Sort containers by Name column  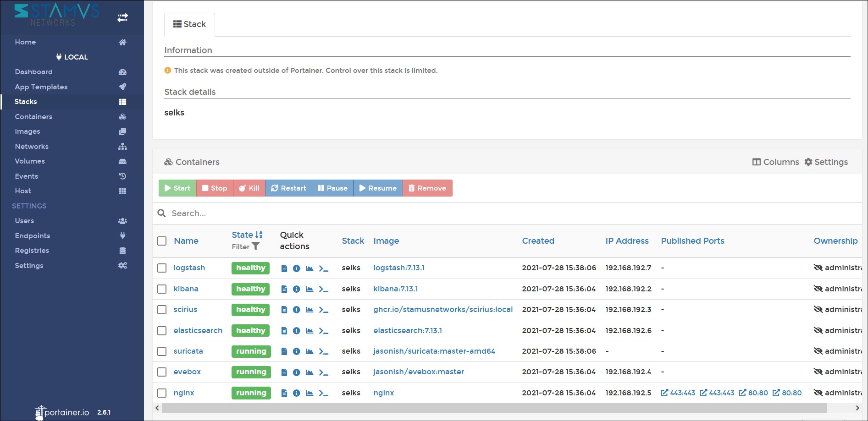pos(186,241)
